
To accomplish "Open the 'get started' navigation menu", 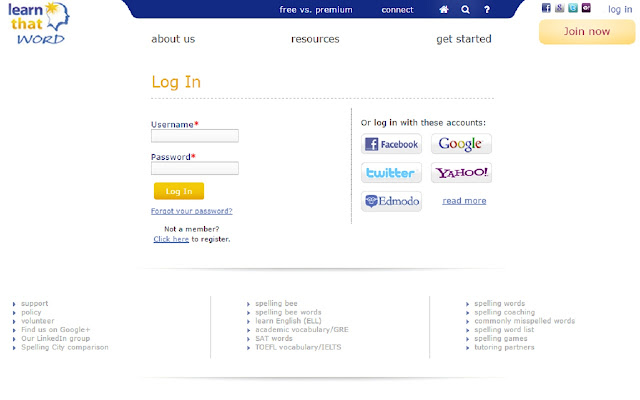I will tap(464, 39).
